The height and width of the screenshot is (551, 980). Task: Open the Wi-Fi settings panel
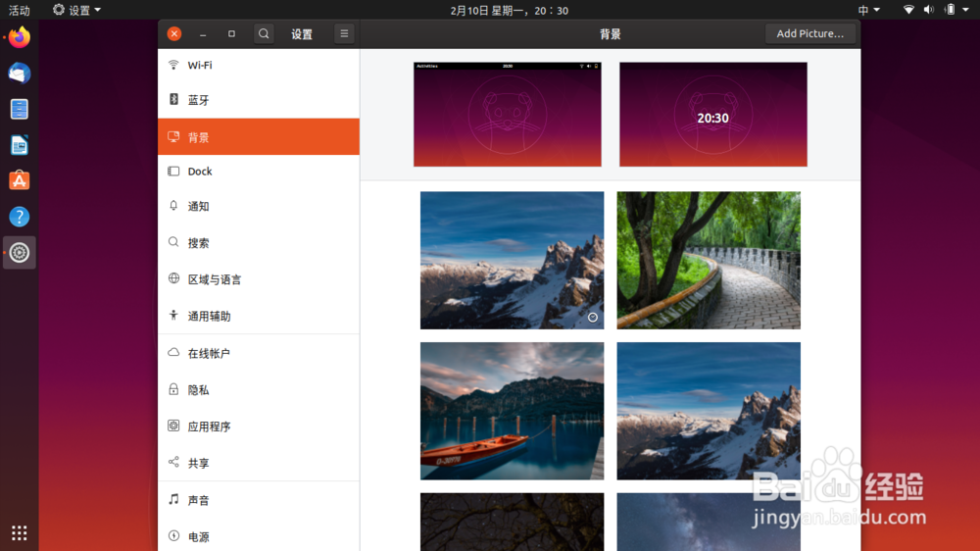(259, 65)
